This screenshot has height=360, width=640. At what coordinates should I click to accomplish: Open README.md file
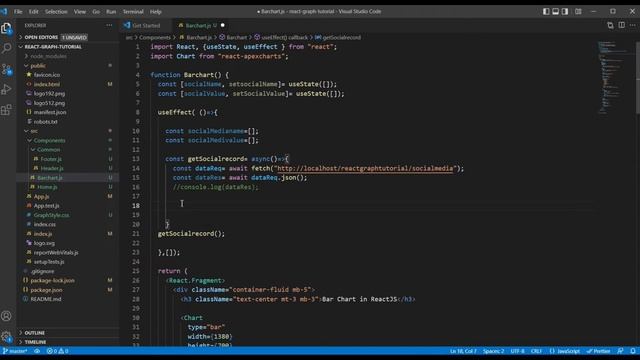point(67,299)
